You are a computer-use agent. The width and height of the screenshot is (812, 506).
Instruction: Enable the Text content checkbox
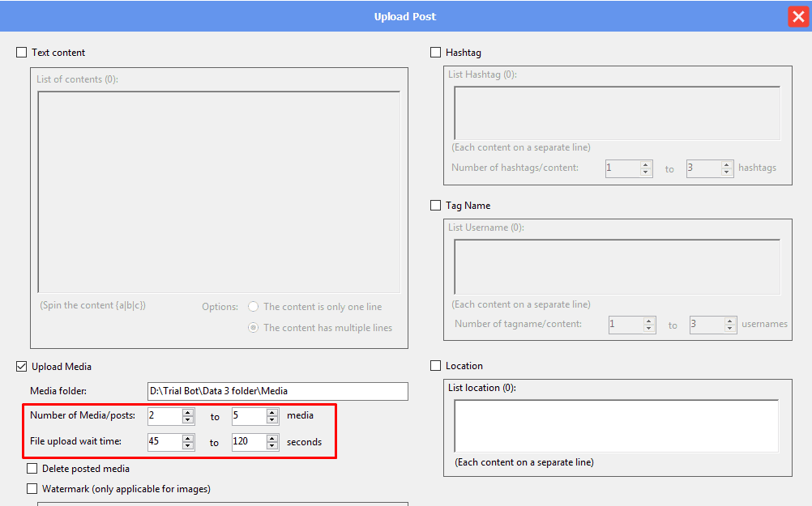click(x=22, y=53)
